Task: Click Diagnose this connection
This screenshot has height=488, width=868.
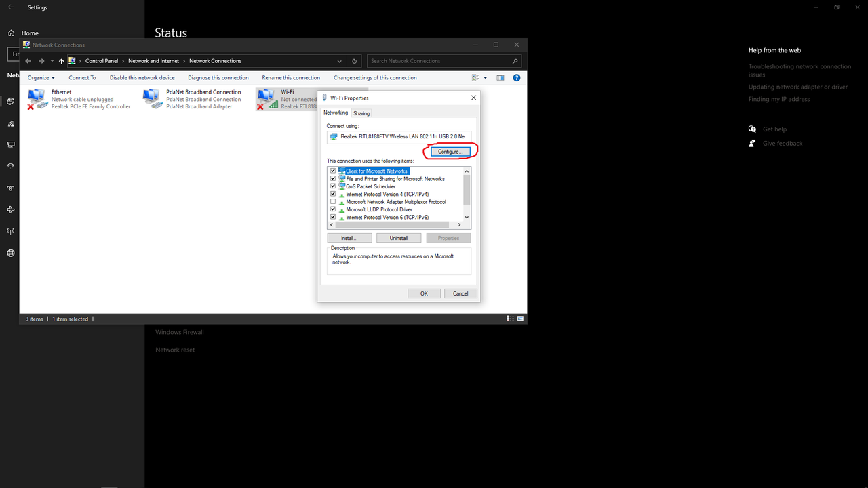Action: 218,78
